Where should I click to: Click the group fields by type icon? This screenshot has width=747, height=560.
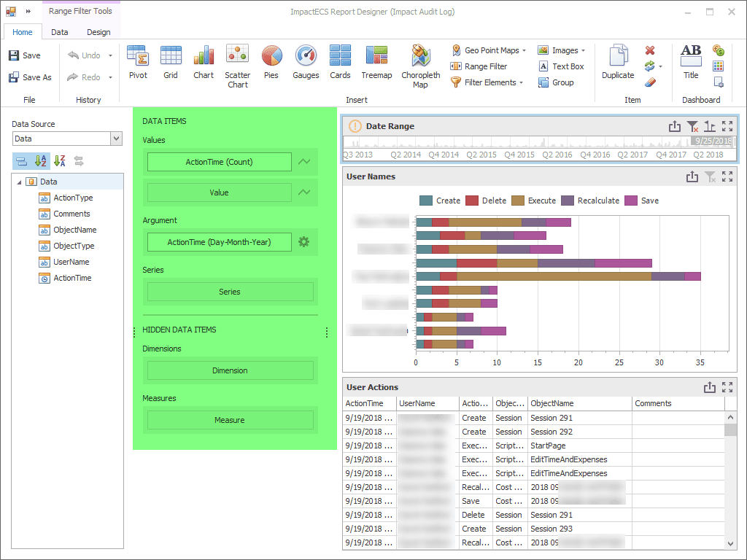[22, 161]
